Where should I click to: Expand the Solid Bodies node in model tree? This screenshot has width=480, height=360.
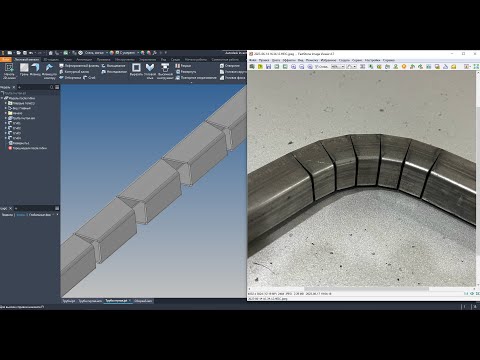pyautogui.click(x=5, y=103)
